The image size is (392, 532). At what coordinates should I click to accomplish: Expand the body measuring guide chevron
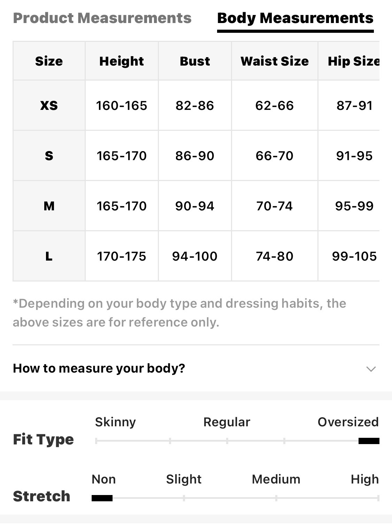tap(371, 369)
